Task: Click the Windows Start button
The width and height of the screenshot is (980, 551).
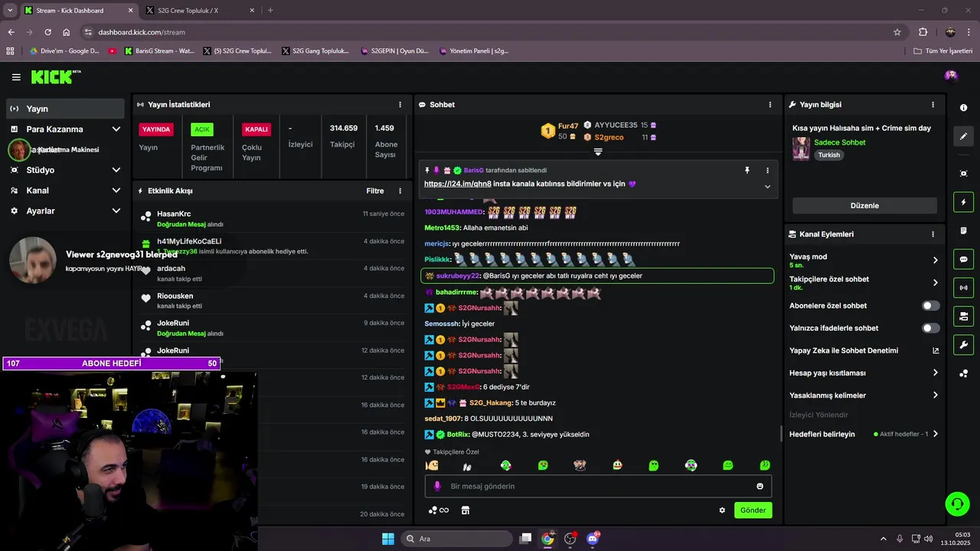Action: coord(387,539)
